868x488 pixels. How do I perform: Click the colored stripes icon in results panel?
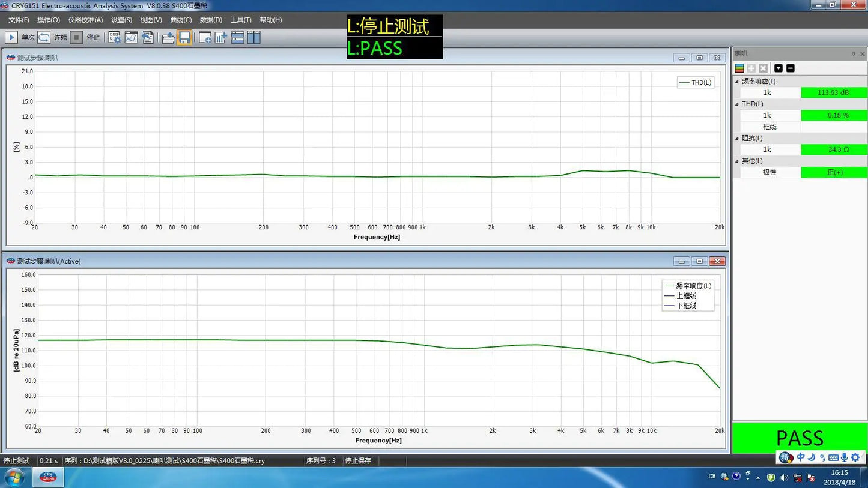[x=739, y=68]
